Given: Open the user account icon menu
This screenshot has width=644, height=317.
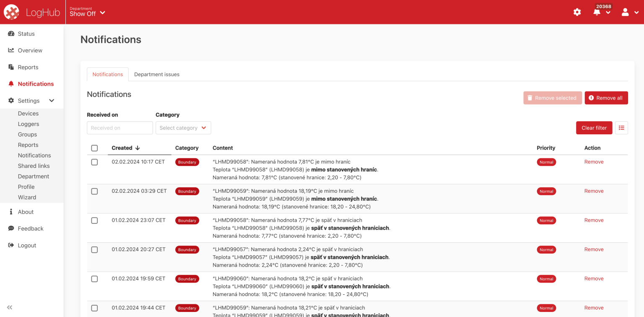Looking at the screenshot, I should 625,12.
